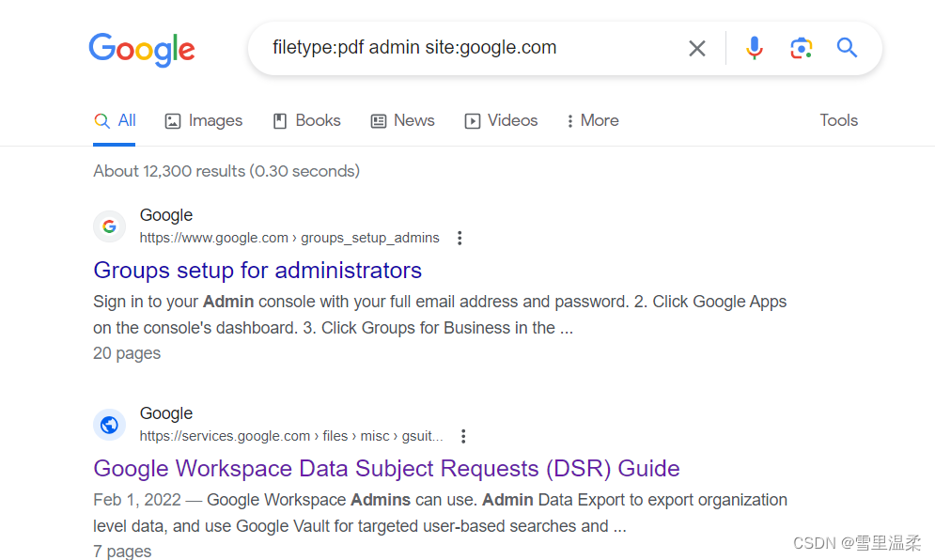Click the Google logo to go home

142,50
